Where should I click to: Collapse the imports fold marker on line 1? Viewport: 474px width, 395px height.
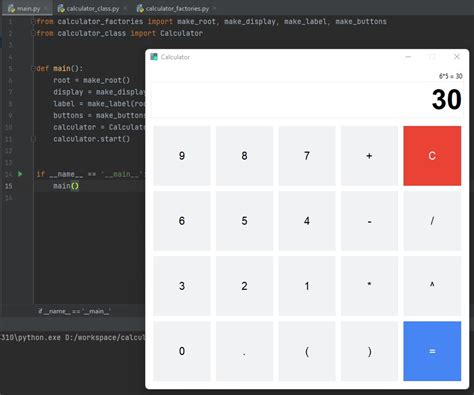[x=33, y=22]
